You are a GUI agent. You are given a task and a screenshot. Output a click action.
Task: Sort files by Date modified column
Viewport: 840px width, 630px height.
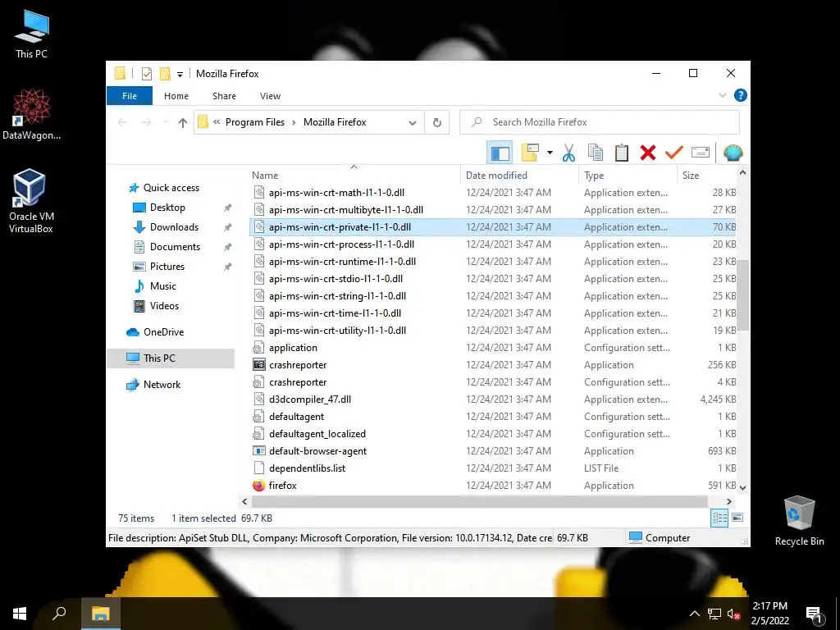519,176
